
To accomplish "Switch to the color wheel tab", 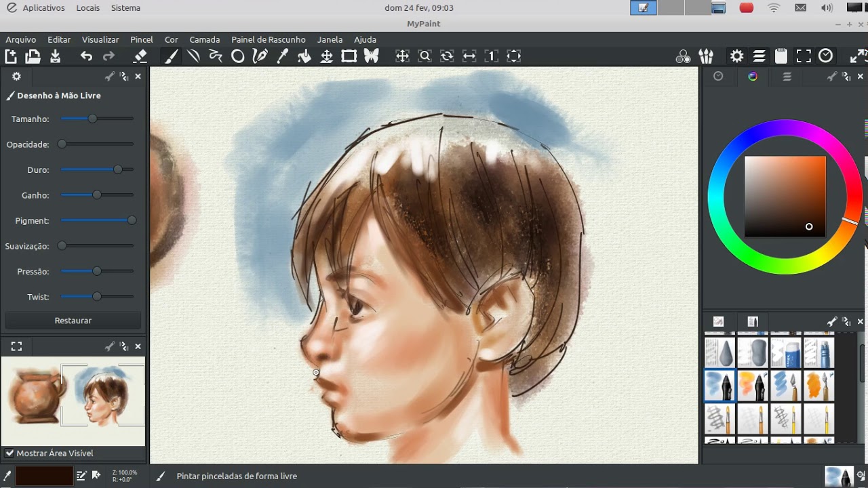I will coord(752,77).
